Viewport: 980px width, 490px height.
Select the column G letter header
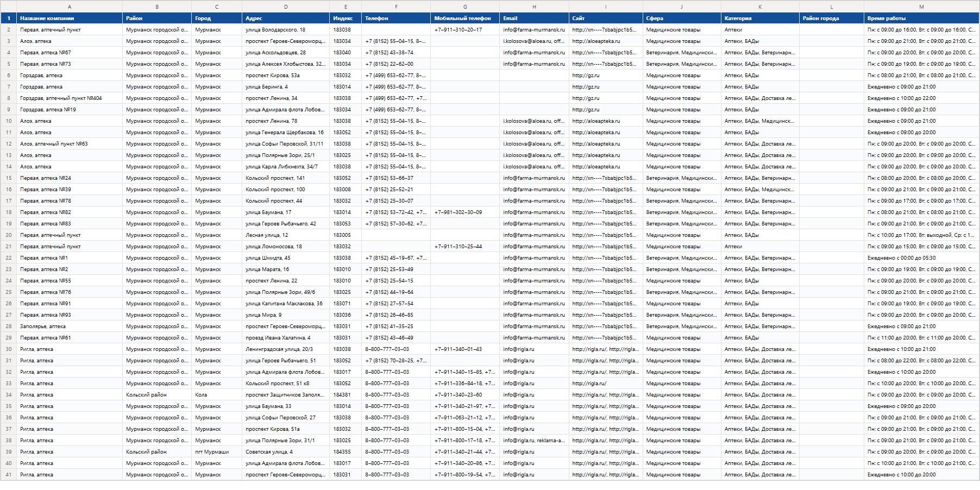pyautogui.click(x=465, y=7)
